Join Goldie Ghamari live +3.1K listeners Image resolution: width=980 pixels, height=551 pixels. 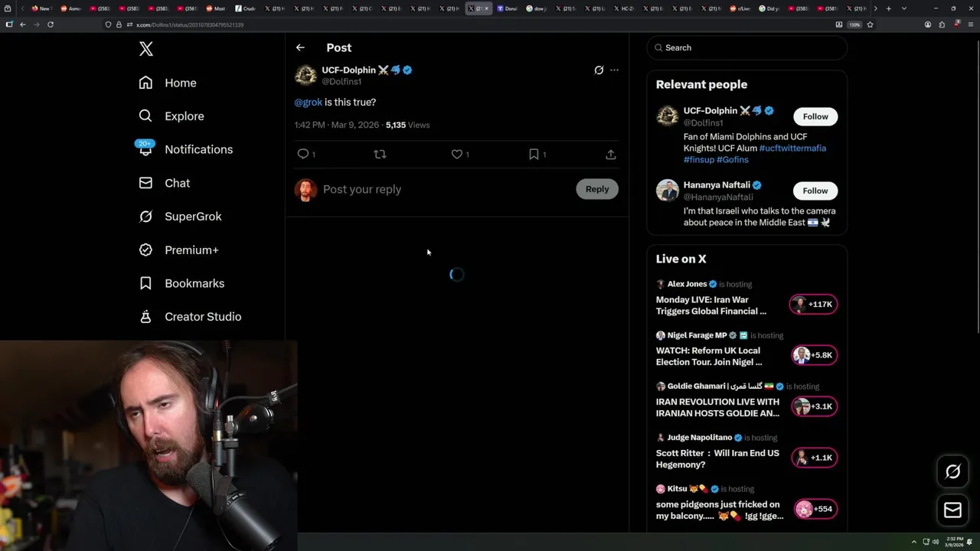tap(813, 406)
